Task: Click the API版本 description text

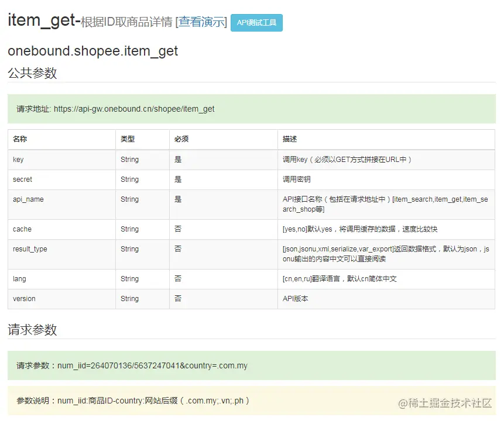Action: point(296,299)
